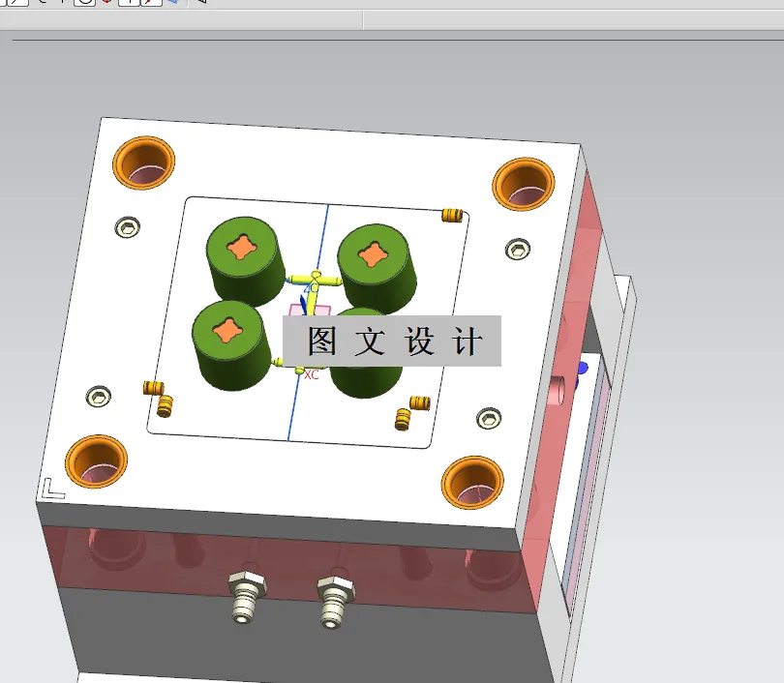Click the XC axis label near the origin
This screenshot has width=784, height=683.
pos(312,373)
